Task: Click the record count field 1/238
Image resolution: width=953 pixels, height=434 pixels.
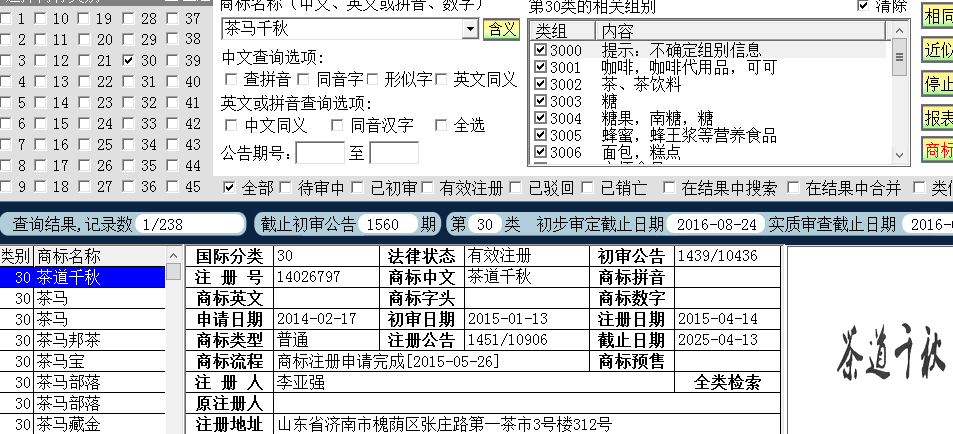Action: point(190,224)
